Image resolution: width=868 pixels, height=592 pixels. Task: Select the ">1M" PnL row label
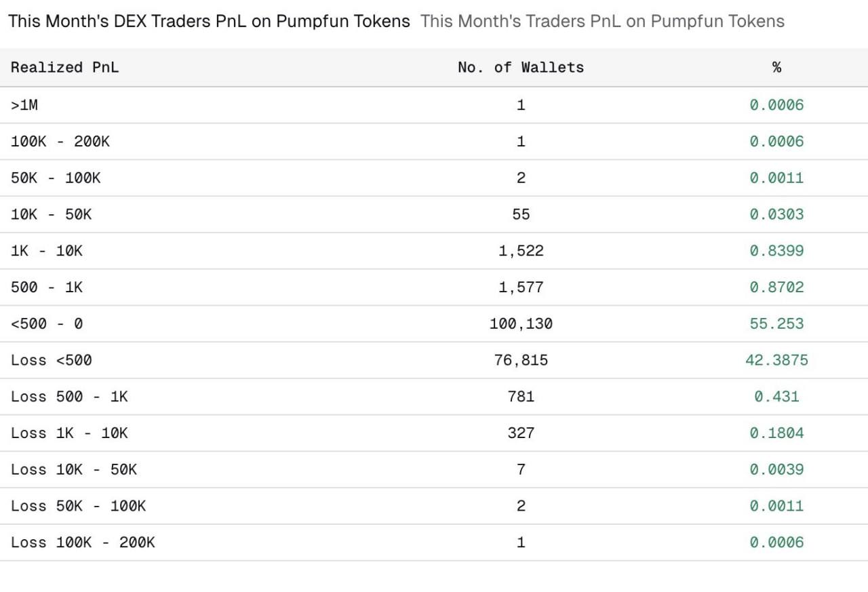[x=24, y=105]
